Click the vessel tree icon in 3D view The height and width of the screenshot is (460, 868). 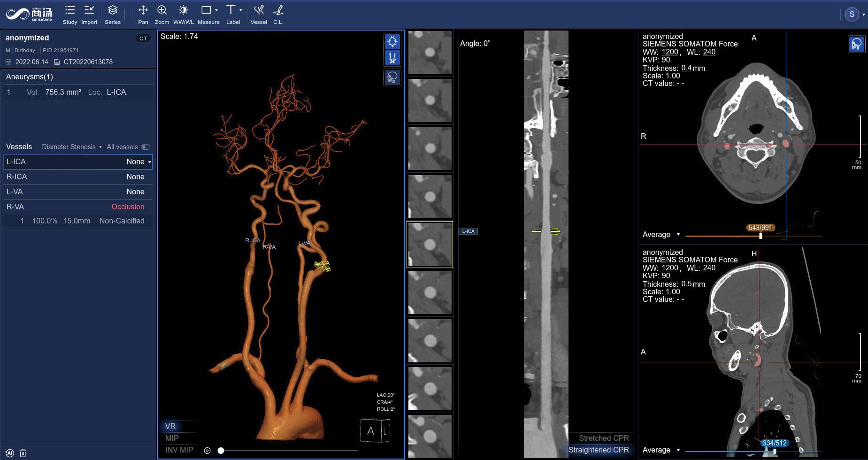(x=392, y=58)
